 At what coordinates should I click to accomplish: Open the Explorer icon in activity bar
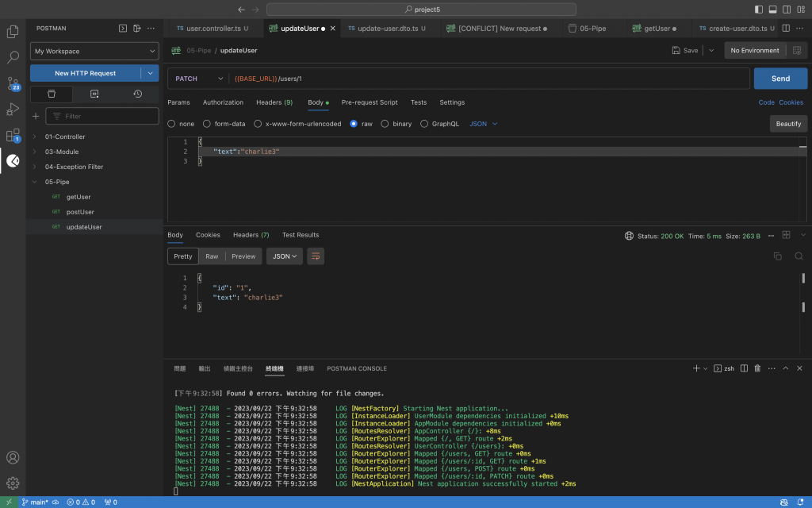(13, 32)
